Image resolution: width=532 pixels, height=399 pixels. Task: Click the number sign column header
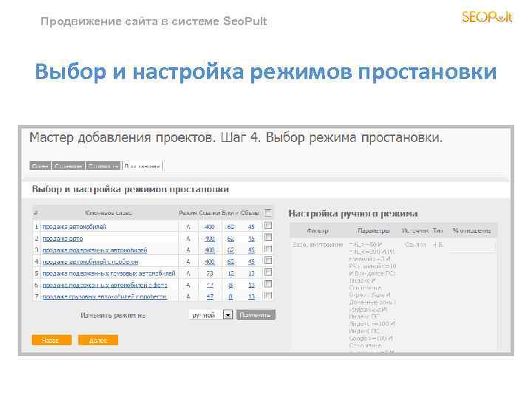36,213
